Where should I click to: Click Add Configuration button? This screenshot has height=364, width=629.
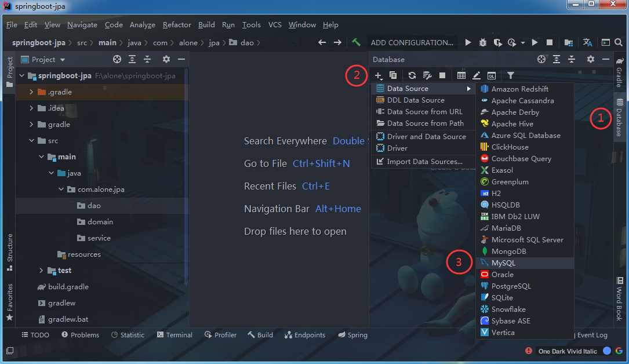coord(412,42)
